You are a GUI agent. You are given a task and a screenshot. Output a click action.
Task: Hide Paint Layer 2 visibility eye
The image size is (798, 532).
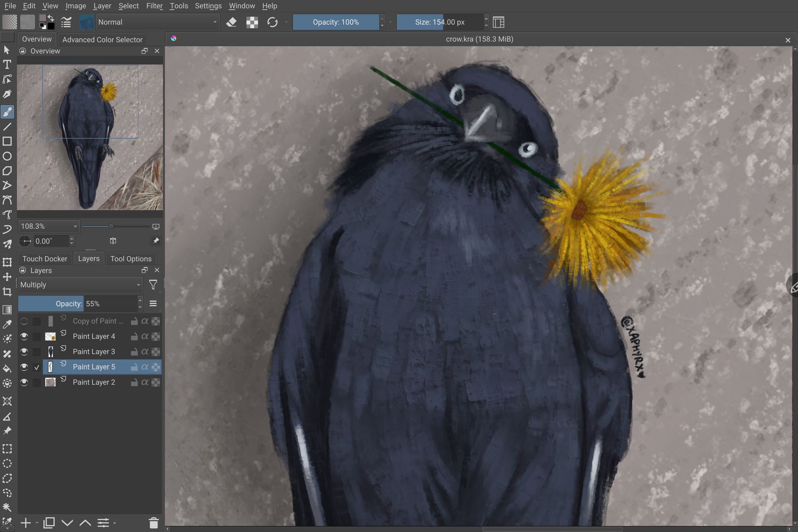[24, 382]
